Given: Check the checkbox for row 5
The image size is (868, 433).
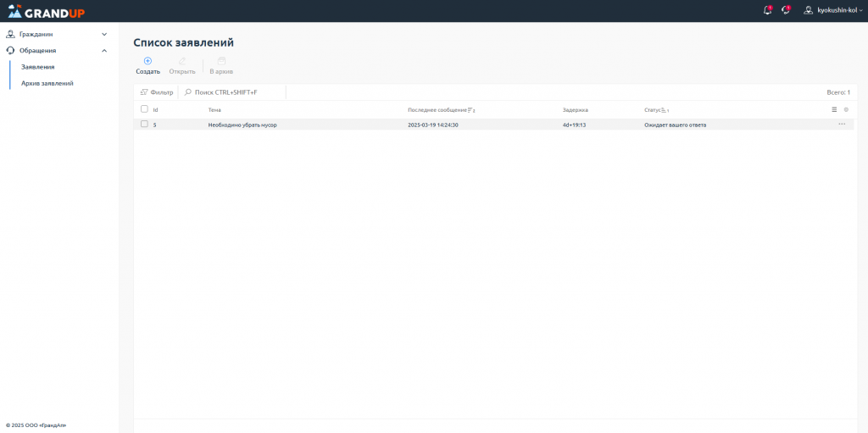Looking at the screenshot, I should (x=144, y=125).
